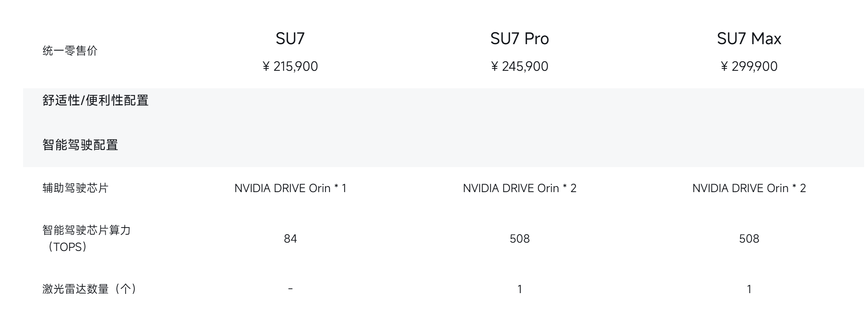Click the 508 TOPS value for SU7 Pro

tap(519, 239)
